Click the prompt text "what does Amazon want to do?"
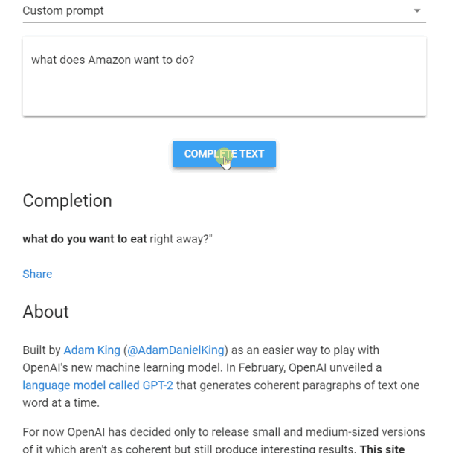476x453 pixels. [112, 60]
